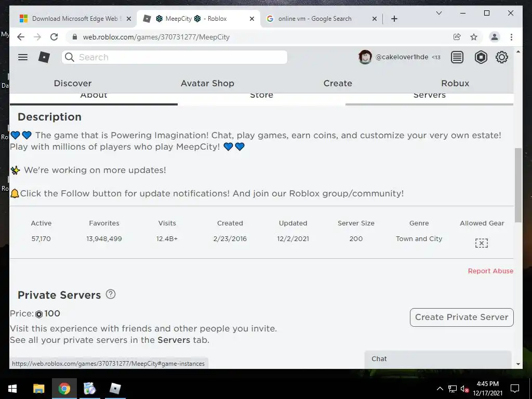Open the Chrome profile avatar icon
Viewport: 532px width, 399px height.
click(495, 37)
